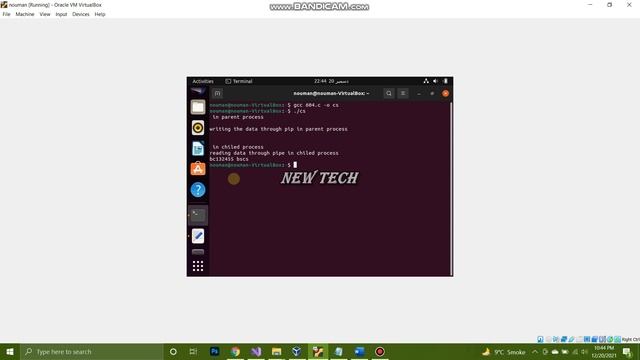This screenshot has width=640, height=360.
Task: Open the VirtualBox Machine menu
Action: [25, 14]
